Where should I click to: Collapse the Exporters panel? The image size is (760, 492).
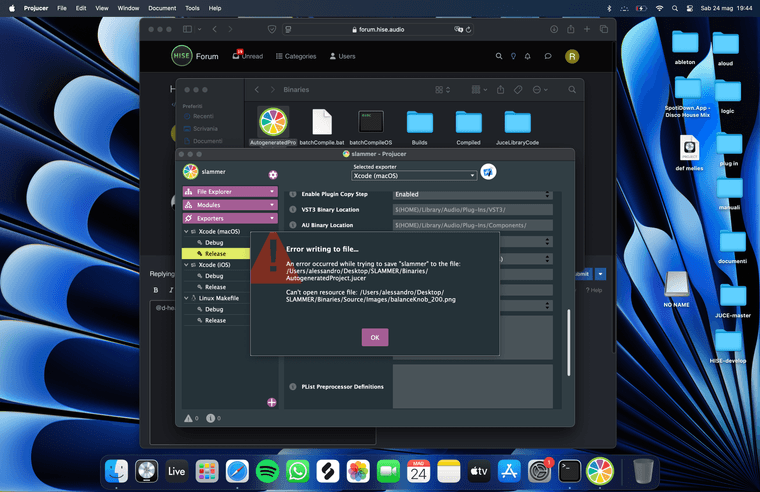pos(230,218)
